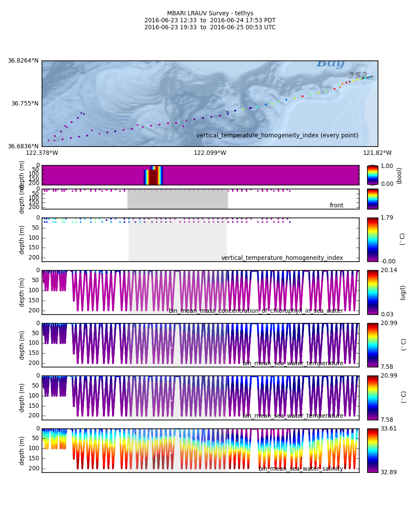
Task: Click the (bool) colorbar
Action: [372, 175]
